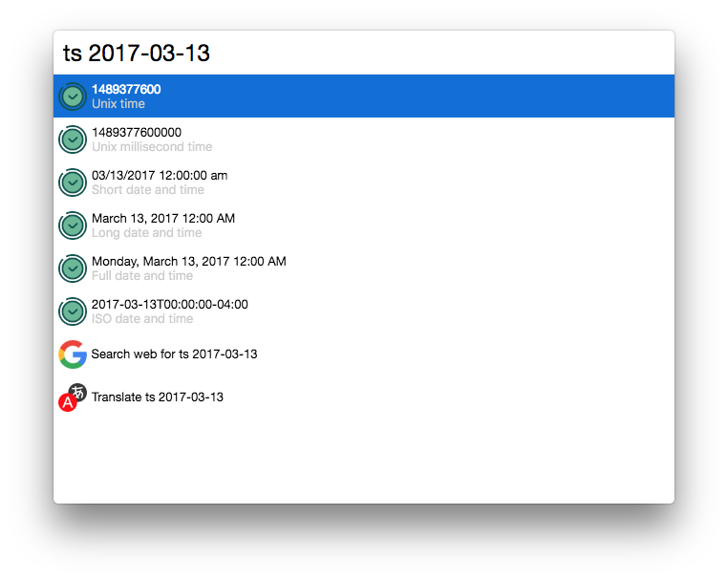Choose the 03/13/2017 12:00:00 am result
This screenshot has width=728, height=580.
(364, 183)
